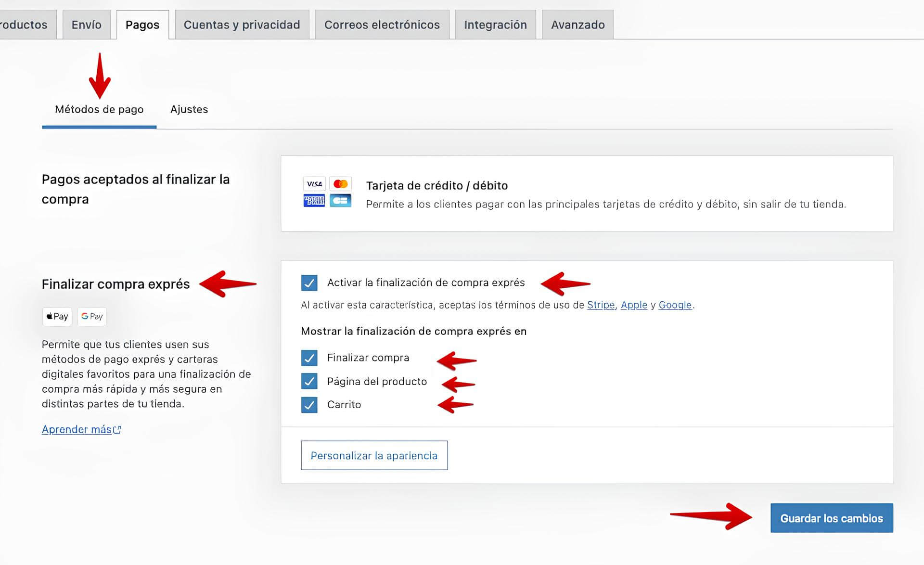
Task: Select the Ajustes sub-tab
Action: 189,109
